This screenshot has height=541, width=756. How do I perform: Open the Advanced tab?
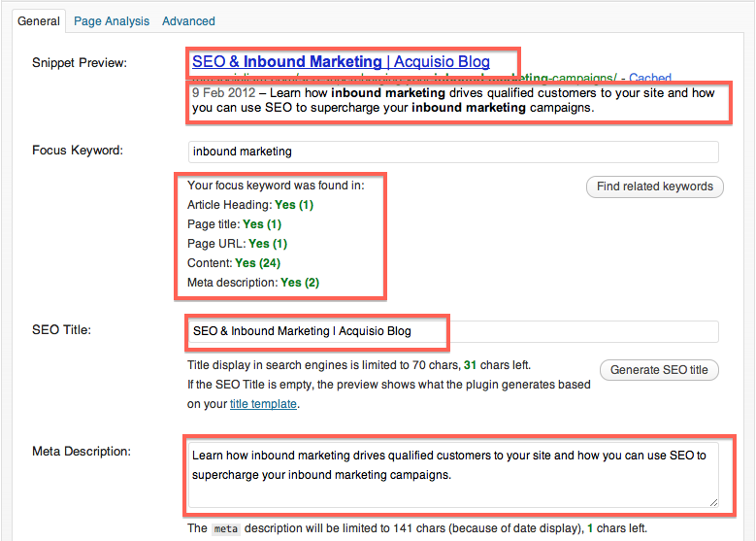pyautogui.click(x=188, y=21)
